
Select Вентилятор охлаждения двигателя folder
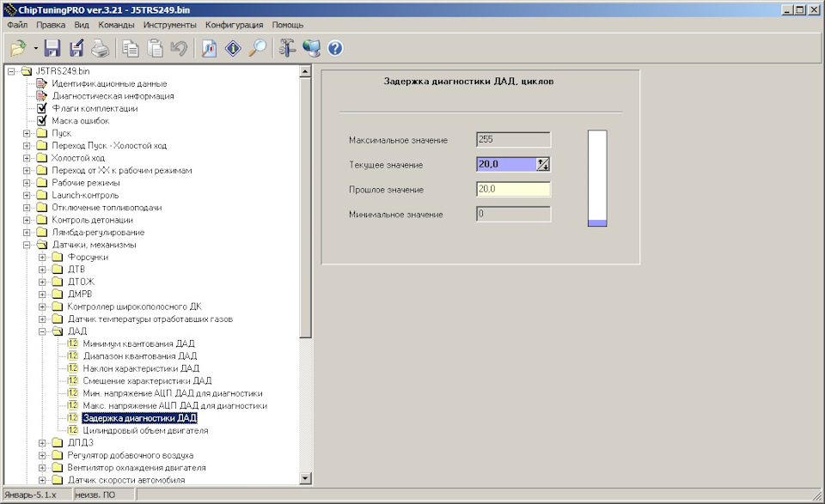coord(137,468)
